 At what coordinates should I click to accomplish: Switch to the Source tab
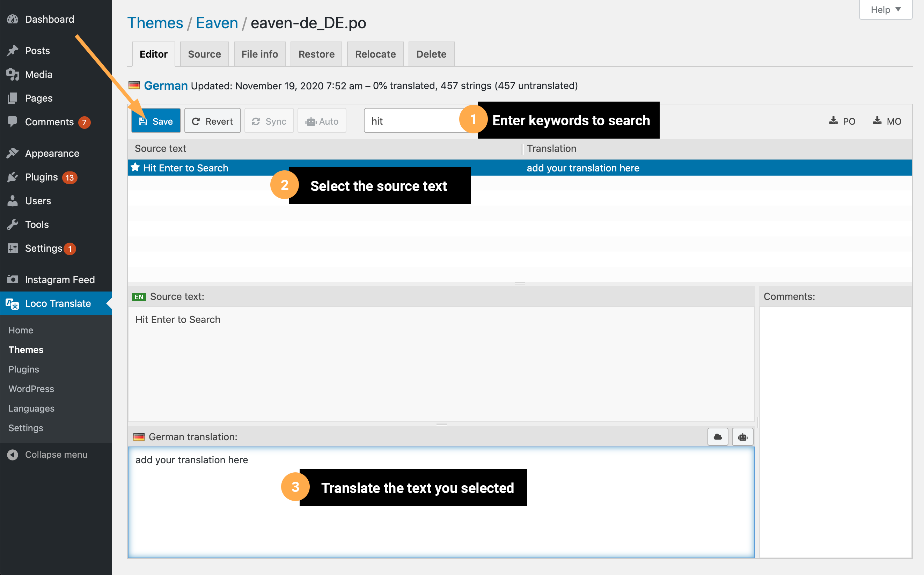(204, 54)
